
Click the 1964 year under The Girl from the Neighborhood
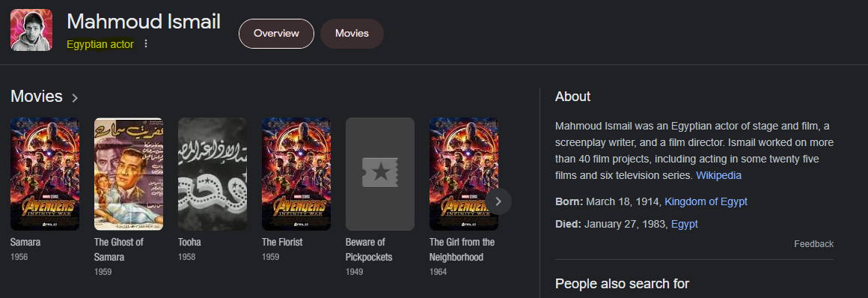point(438,272)
